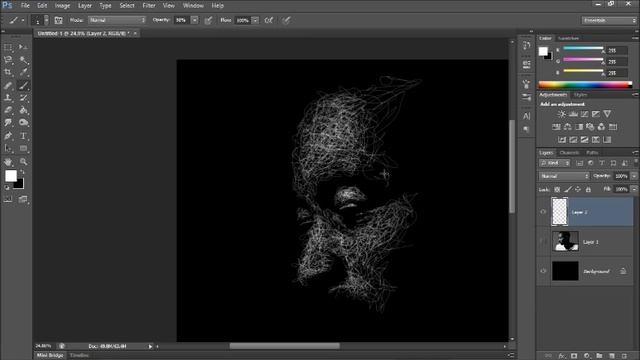
Task: Toggle lock all for layer
Action: 588,189
